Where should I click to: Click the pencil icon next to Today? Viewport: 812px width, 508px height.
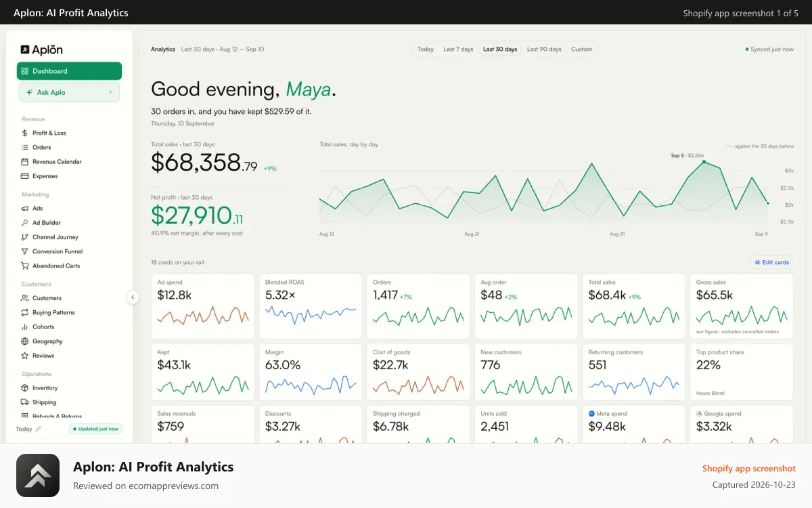[38, 429]
